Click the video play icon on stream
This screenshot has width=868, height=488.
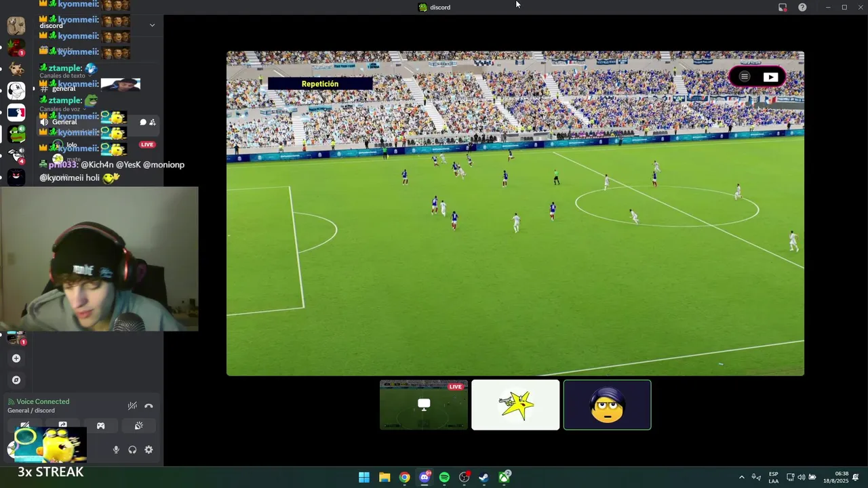[771, 77]
